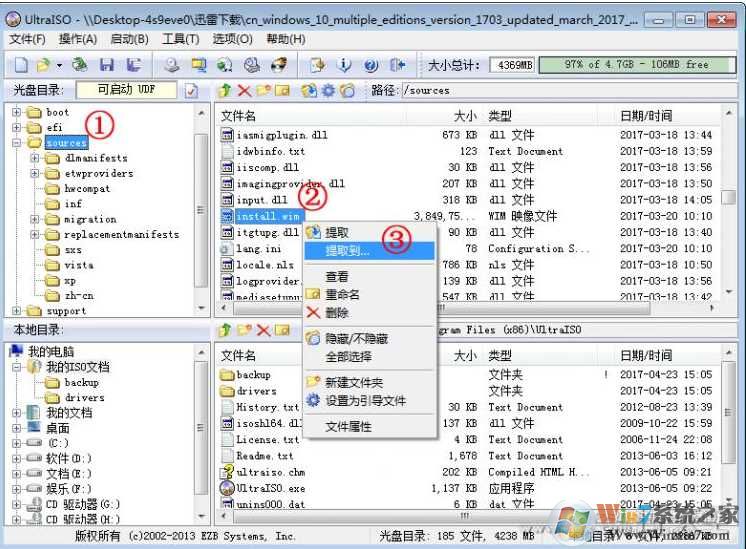Screen dimensions: 746x549
Task: Collapse the sources folder tree node
Action: point(17,143)
